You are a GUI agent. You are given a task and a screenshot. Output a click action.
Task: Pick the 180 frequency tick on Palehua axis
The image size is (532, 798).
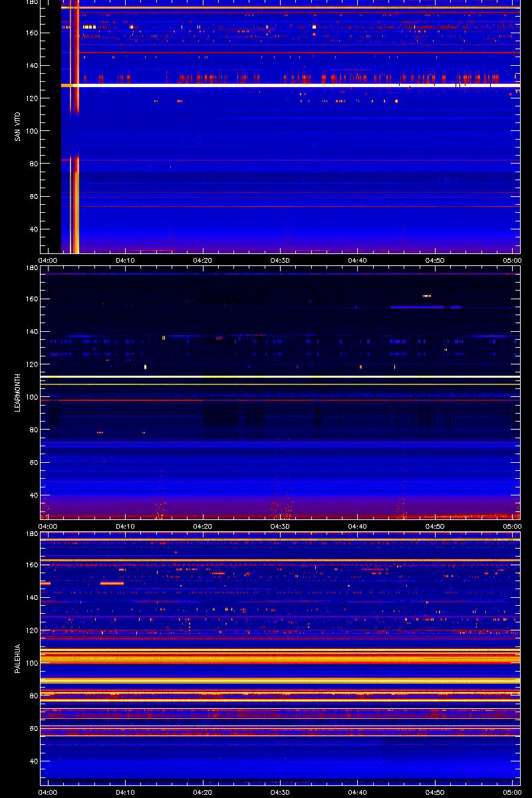[x=31, y=534]
